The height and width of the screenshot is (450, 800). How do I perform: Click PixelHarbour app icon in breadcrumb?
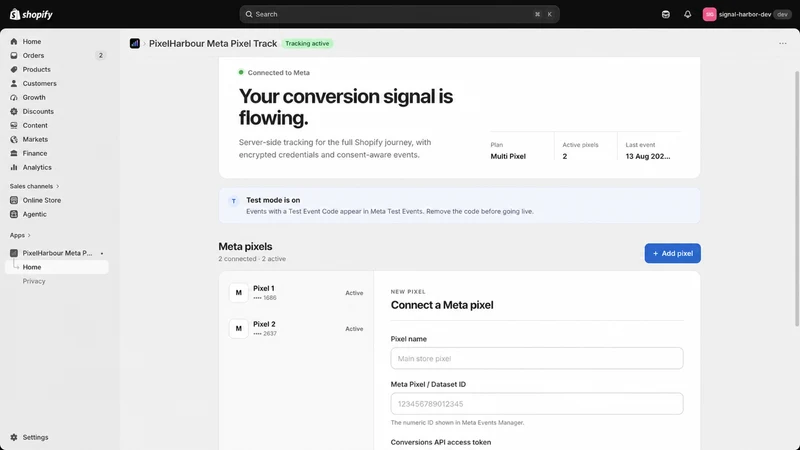point(135,43)
